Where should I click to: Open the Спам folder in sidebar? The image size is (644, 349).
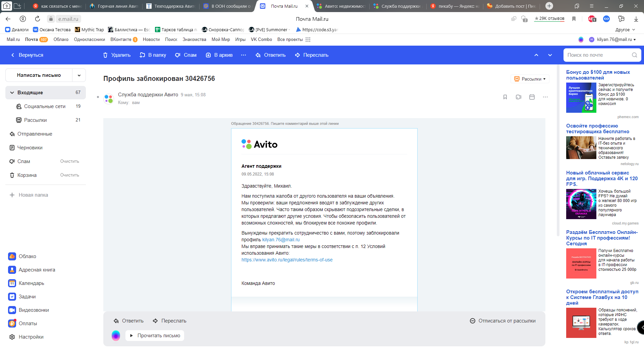[x=23, y=161]
